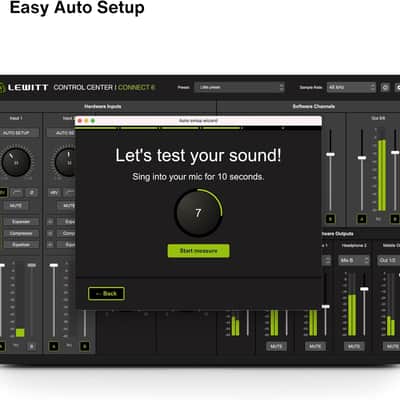Toggle the Input 1 phase invert icon

point(32,192)
